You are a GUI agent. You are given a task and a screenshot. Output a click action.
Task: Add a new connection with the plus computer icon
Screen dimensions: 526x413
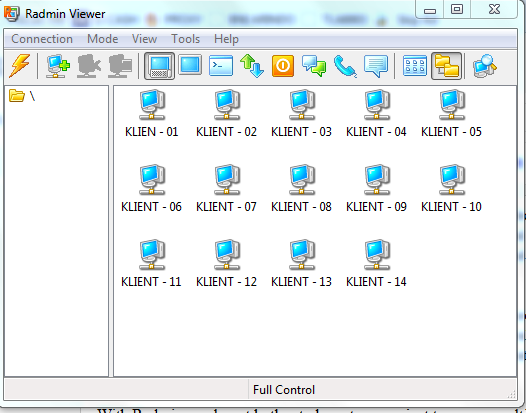pyautogui.click(x=58, y=66)
